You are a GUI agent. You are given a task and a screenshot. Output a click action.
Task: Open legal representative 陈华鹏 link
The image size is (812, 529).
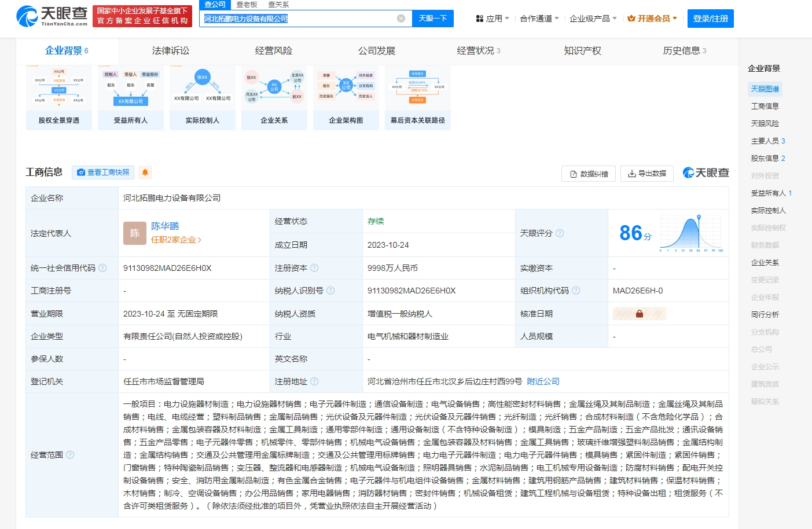point(165,226)
